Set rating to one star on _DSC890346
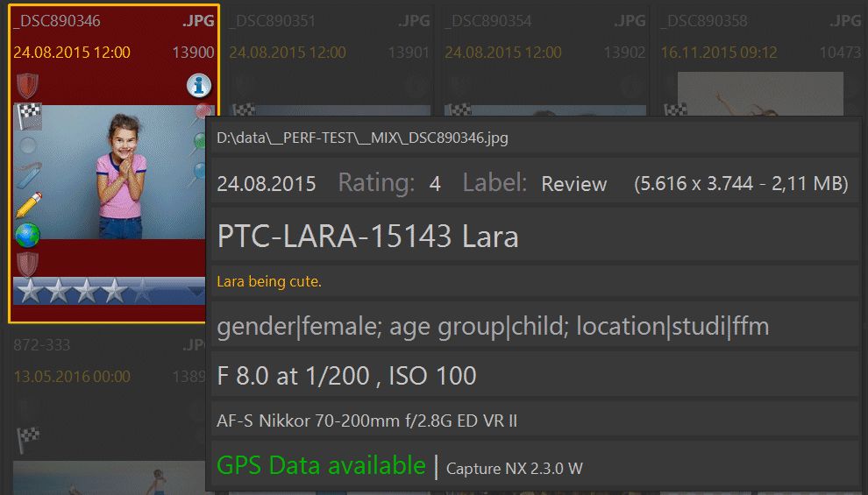The width and height of the screenshot is (868, 495). (30, 291)
